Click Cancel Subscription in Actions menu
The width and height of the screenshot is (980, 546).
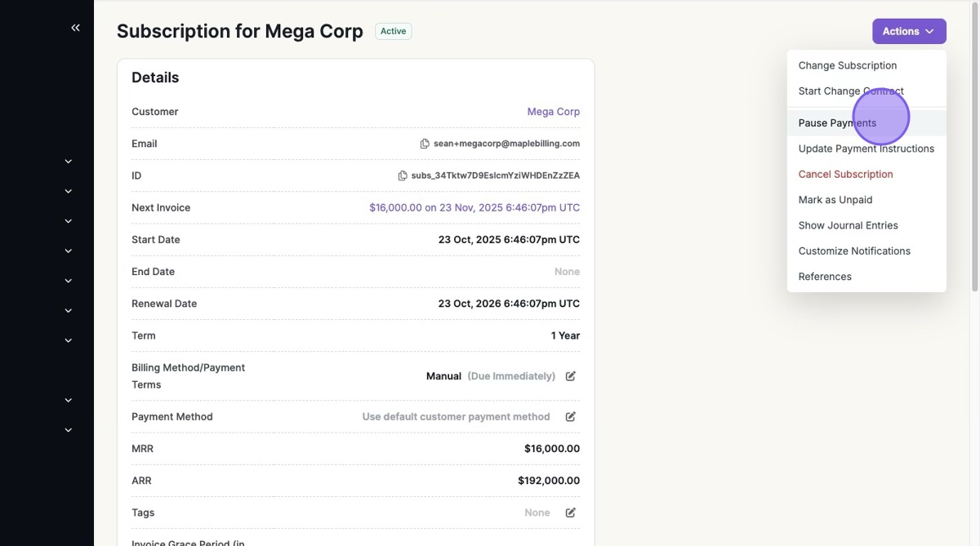pos(845,174)
